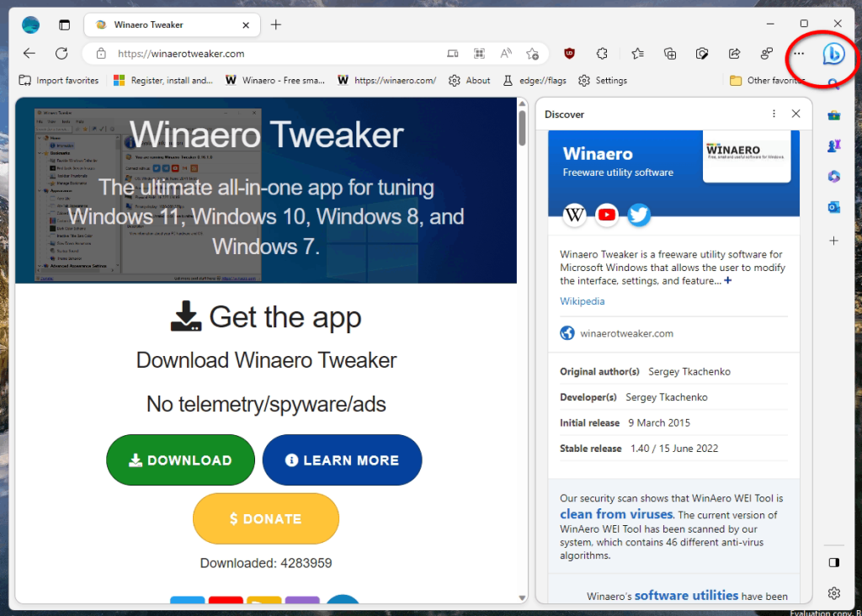Close the Winaero Tweaker tab
This screenshot has height=616, width=862.
246,24
